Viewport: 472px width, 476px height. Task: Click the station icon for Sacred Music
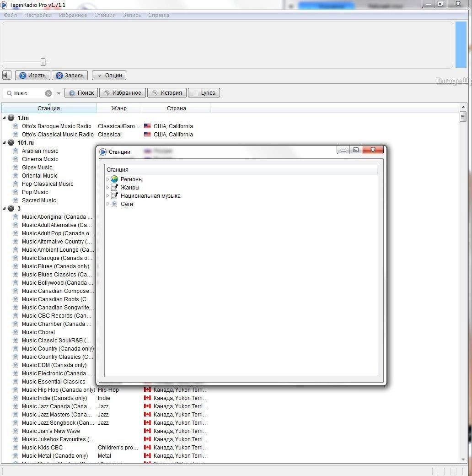[x=16, y=200]
